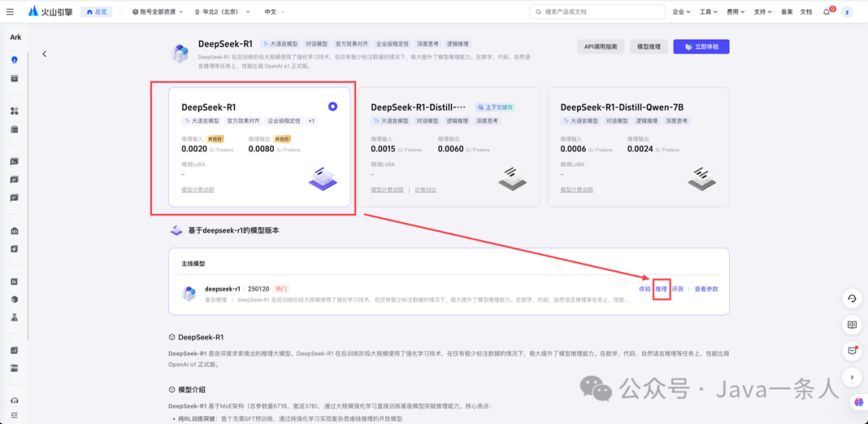
Task: Click 评测 link in deepseek-r1 row
Action: 678,290
